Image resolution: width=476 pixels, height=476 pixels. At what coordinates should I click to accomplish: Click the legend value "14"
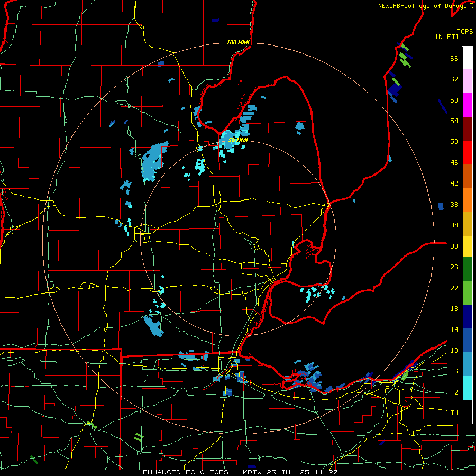tap(454, 329)
